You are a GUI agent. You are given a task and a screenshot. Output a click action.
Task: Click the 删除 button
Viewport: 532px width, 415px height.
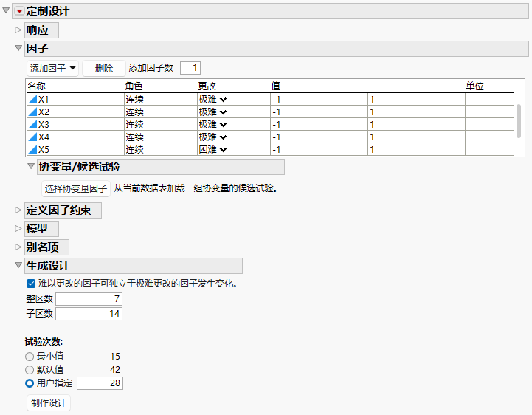pos(104,68)
